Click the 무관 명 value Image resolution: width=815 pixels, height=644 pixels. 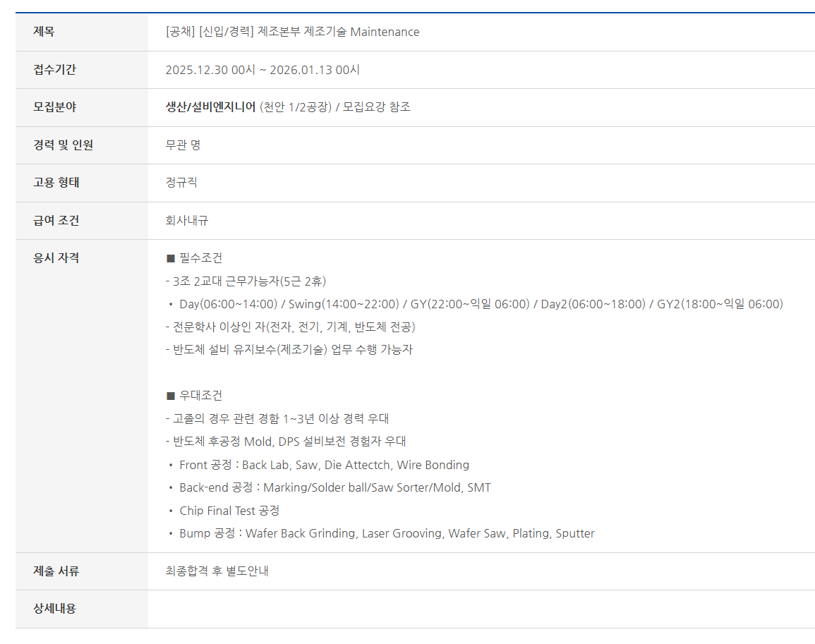(183, 145)
